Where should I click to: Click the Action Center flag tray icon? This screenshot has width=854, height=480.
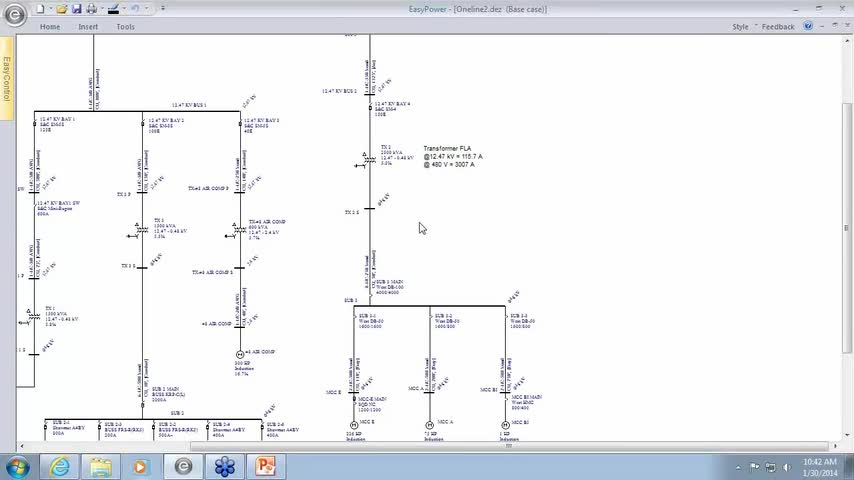click(754, 467)
